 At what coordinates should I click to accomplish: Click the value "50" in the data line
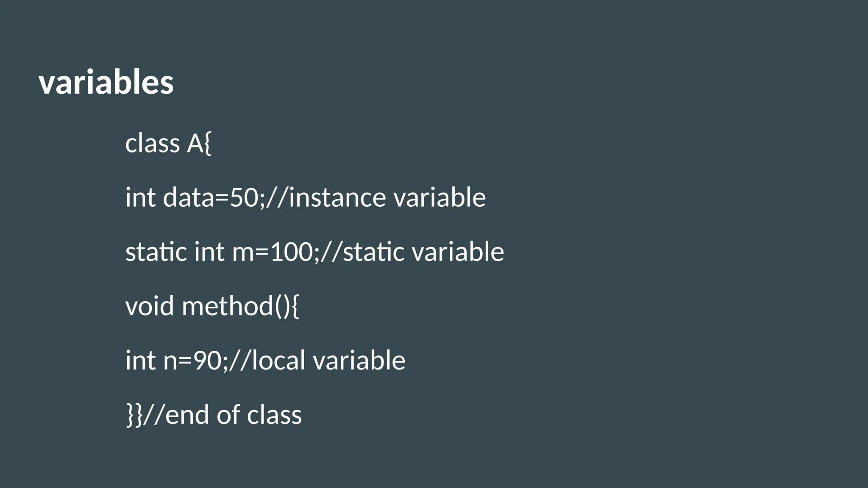[x=243, y=197]
